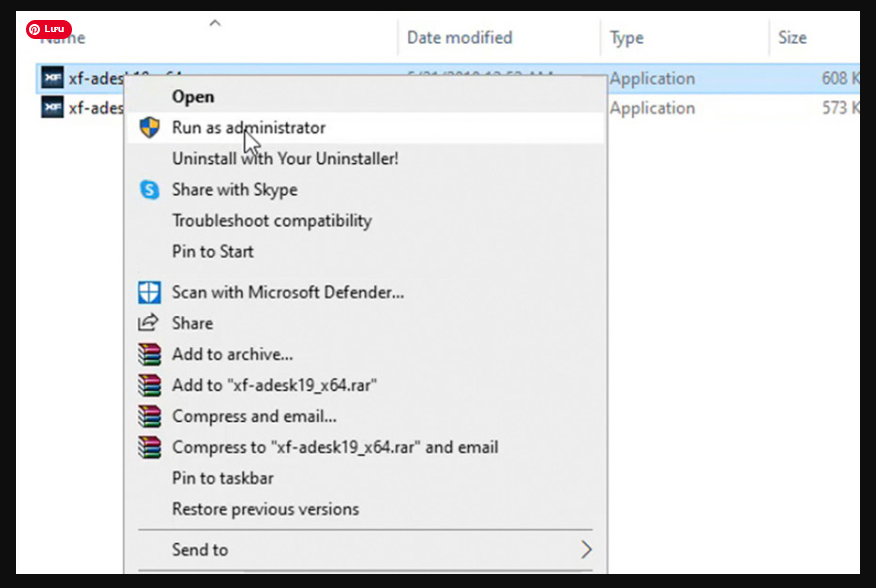The image size is (876, 588).
Task: Select Run as administrator
Action: click(x=249, y=128)
